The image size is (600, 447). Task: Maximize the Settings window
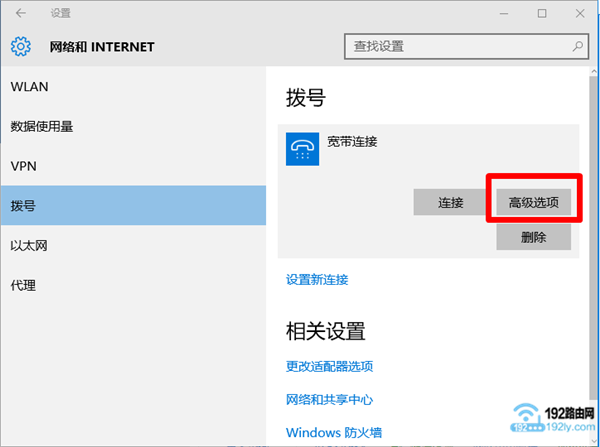541,14
